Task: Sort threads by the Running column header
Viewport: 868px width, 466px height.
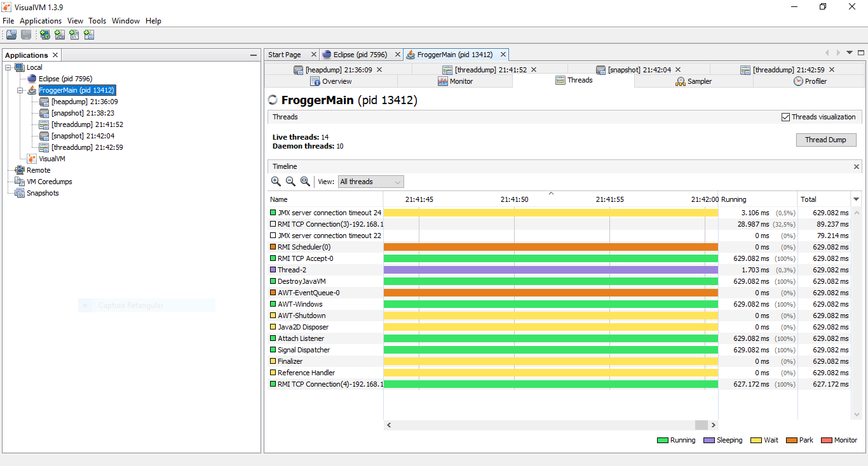Action: 757,199
